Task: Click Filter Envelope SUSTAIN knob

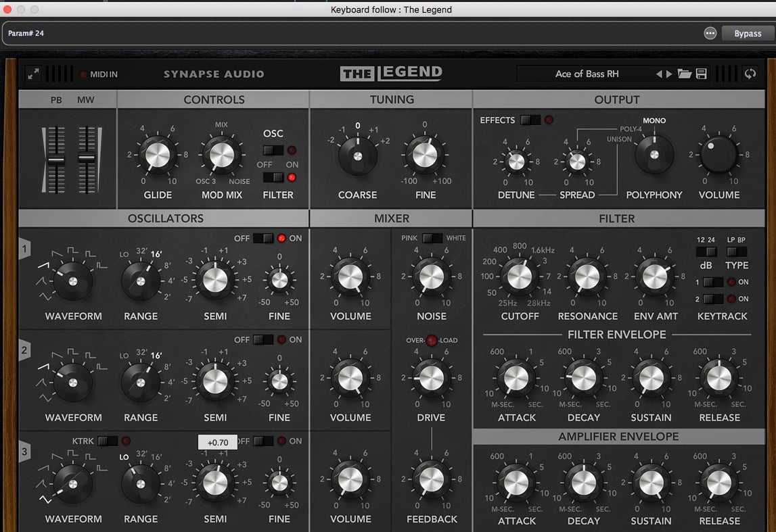Action: click(652, 379)
